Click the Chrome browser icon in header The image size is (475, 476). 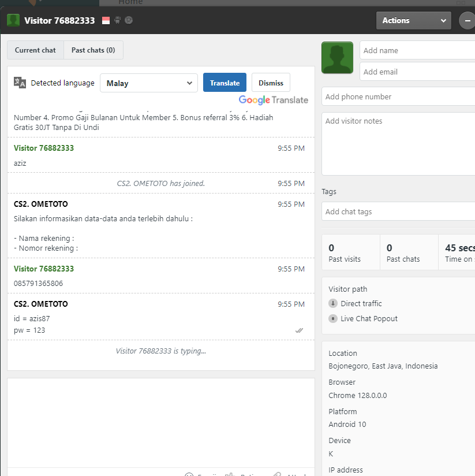click(x=129, y=20)
